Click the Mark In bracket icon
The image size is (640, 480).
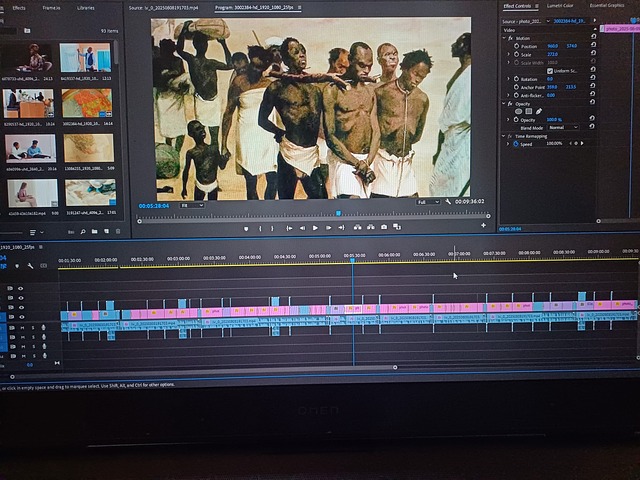point(260,229)
